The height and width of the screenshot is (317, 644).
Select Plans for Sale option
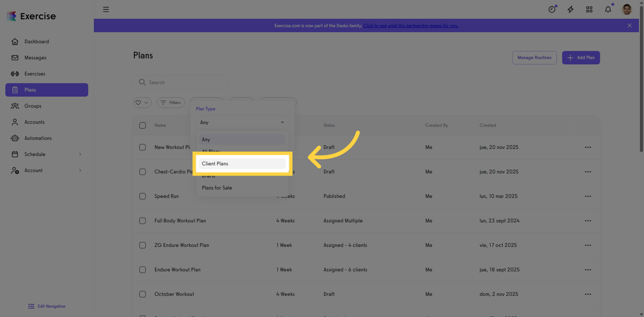217,188
